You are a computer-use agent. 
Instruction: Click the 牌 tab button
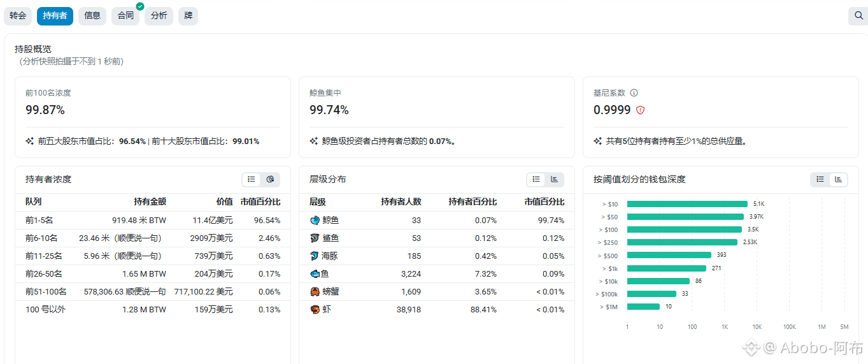coord(188,16)
